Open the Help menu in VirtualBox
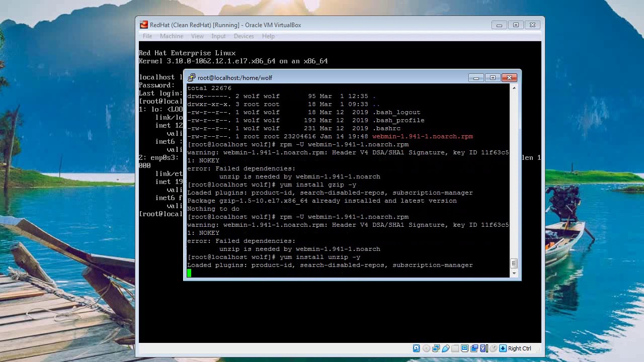This screenshot has height=362, width=644. click(268, 36)
